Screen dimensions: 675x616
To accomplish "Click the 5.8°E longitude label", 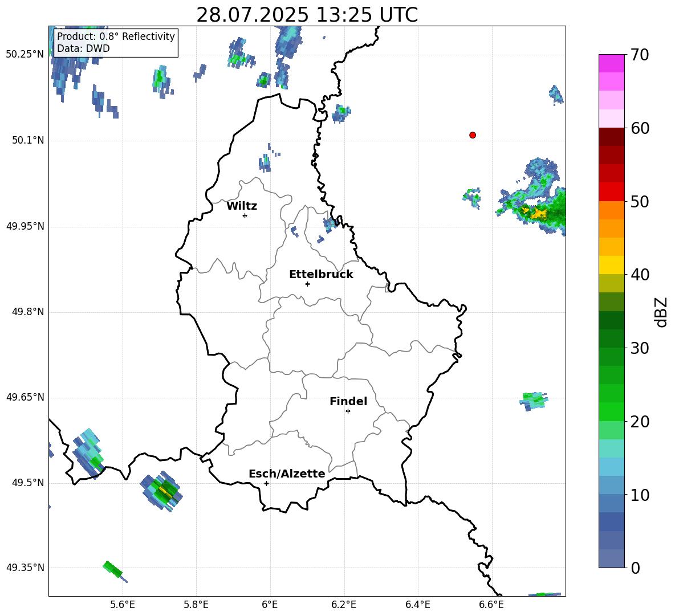I will tap(196, 605).
